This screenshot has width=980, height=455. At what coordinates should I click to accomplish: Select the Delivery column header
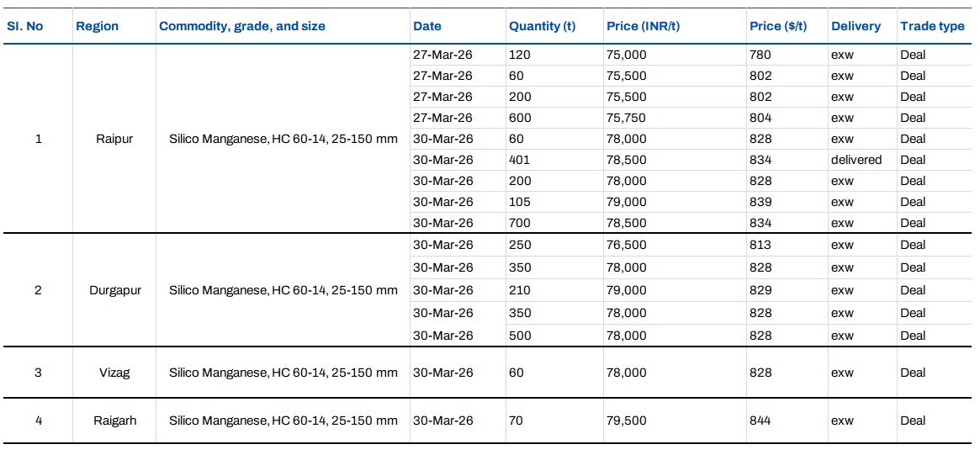[x=856, y=26]
